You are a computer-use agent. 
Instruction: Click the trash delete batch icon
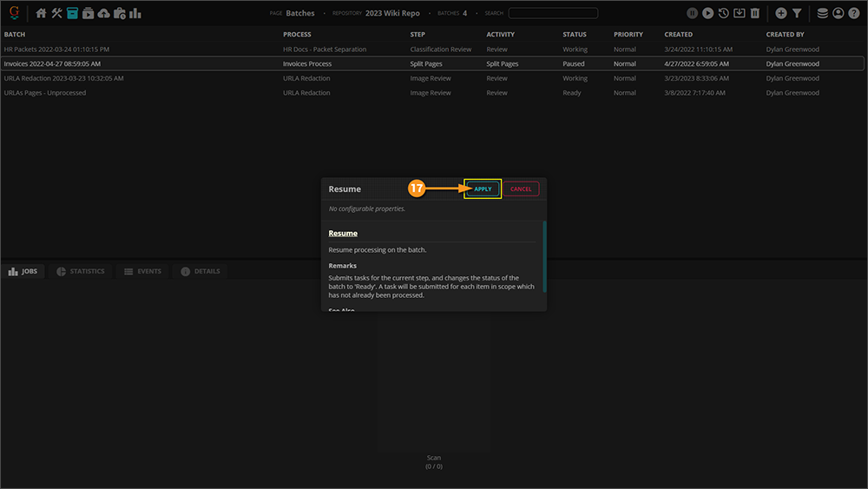tap(755, 13)
